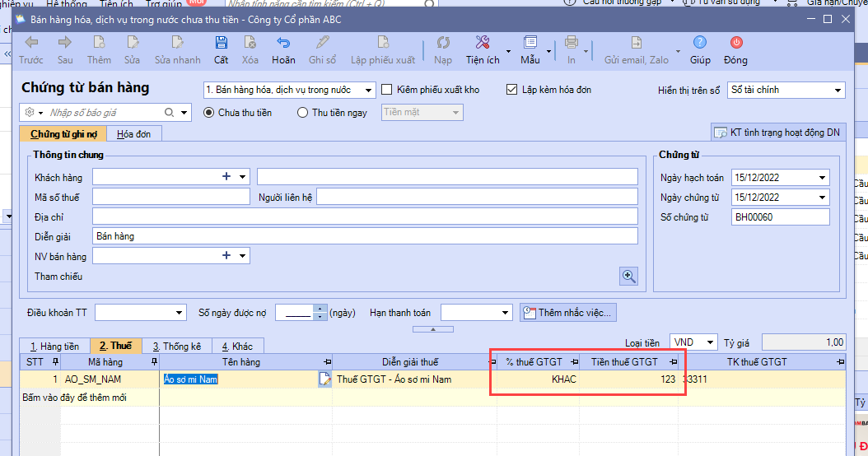Switch to Chứng từ ghi nợ tab

[63, 134]
